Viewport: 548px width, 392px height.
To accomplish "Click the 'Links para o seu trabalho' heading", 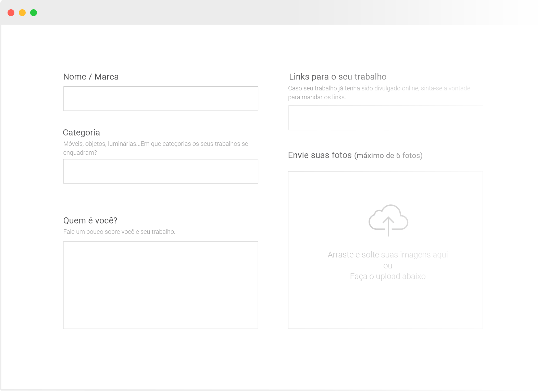I will (337, 77).
